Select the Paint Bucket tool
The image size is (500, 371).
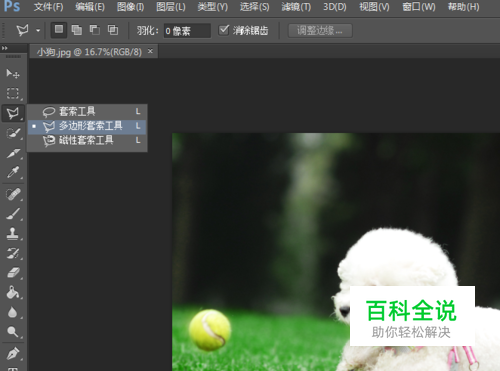pyautogui.click(x=13, y=293)
